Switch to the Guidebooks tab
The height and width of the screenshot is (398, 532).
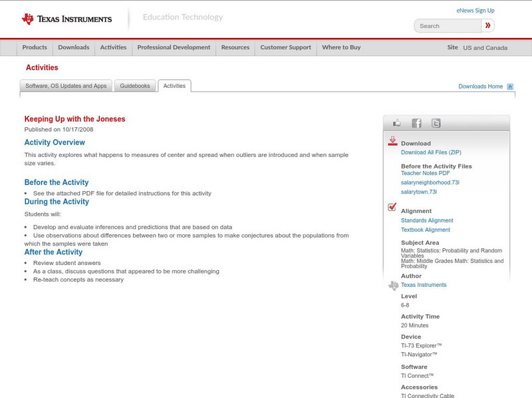pyautogui.click(x=135, y=86)
